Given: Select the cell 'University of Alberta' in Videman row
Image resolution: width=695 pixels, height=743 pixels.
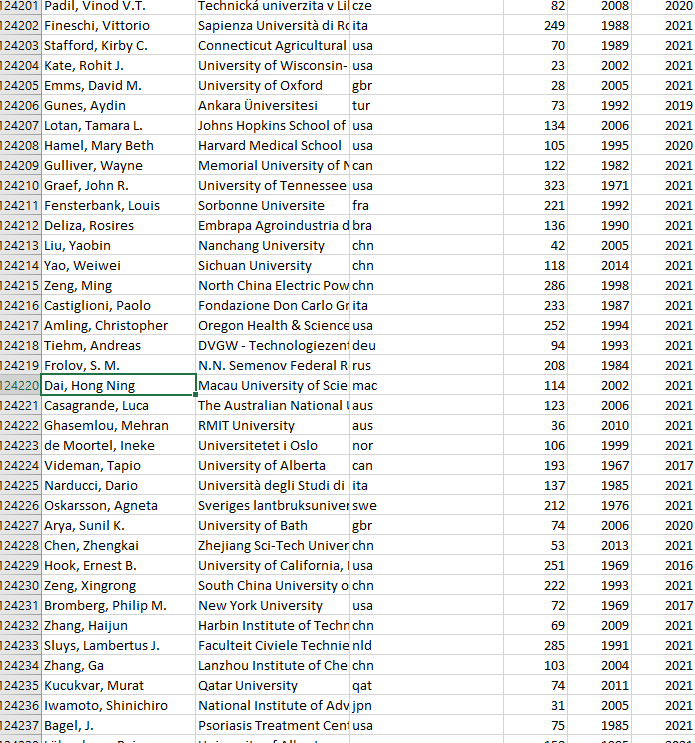Looking at the screenshot, I should (x=272, y=465).
